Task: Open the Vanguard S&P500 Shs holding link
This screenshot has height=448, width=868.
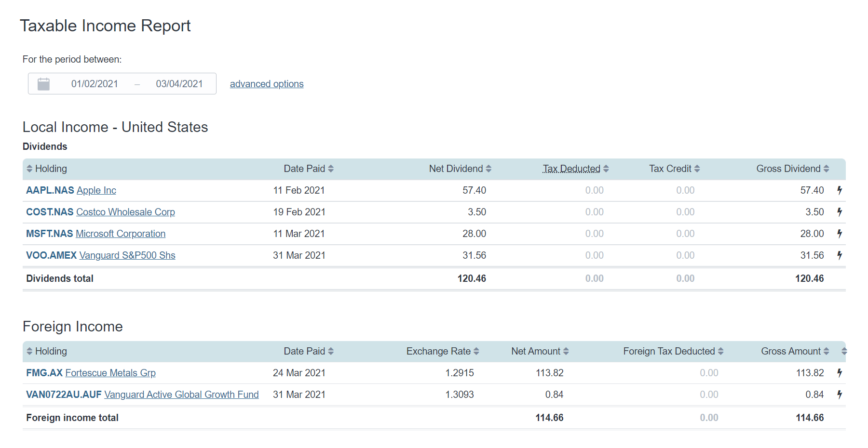Action: pyautogui.click(x=127, y=255)
